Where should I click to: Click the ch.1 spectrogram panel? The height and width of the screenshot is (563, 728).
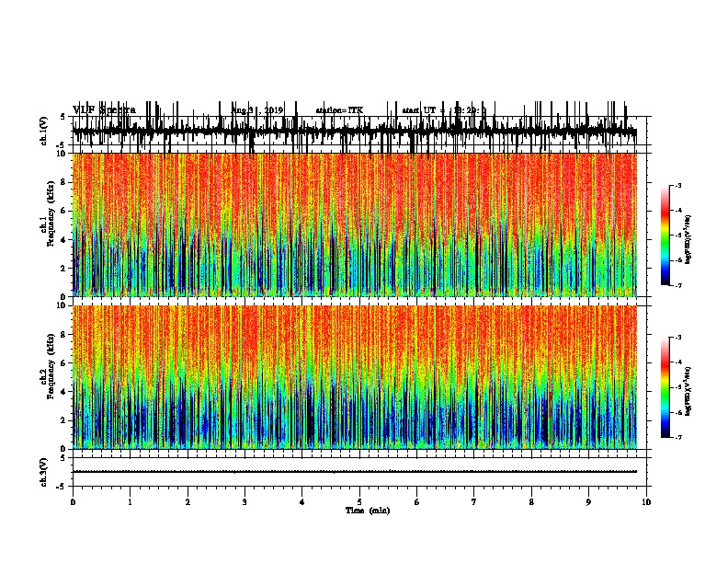click(355, 224)
